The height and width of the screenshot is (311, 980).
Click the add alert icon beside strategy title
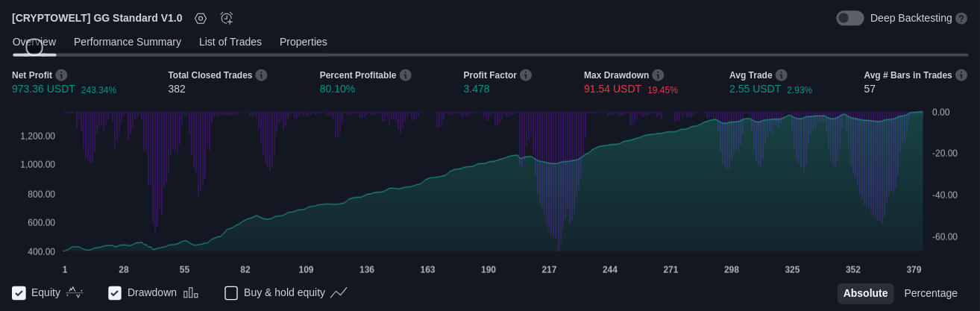227,18
